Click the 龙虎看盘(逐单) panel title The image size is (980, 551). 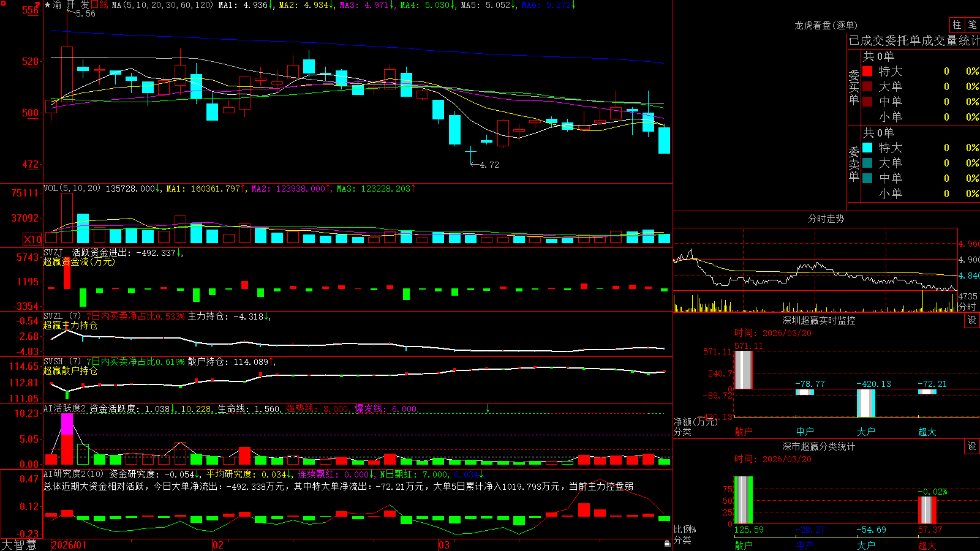point(826,25)
